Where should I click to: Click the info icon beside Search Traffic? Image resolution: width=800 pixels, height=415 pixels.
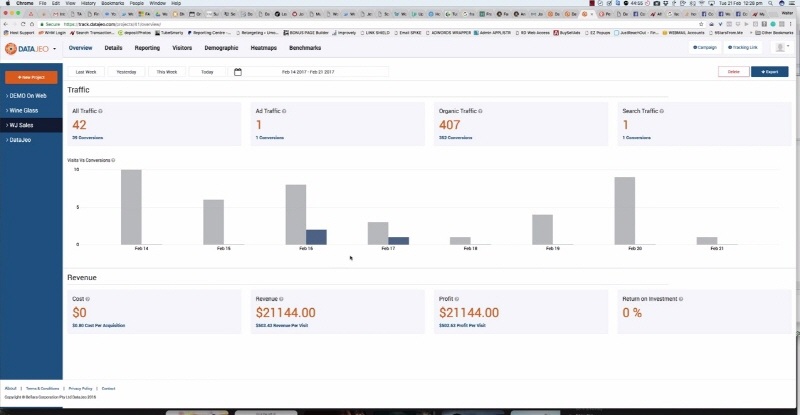pos(662,111)
